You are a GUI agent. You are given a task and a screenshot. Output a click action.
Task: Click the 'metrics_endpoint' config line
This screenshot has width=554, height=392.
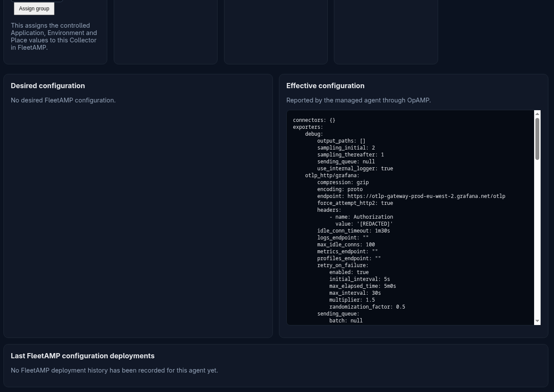347,252
